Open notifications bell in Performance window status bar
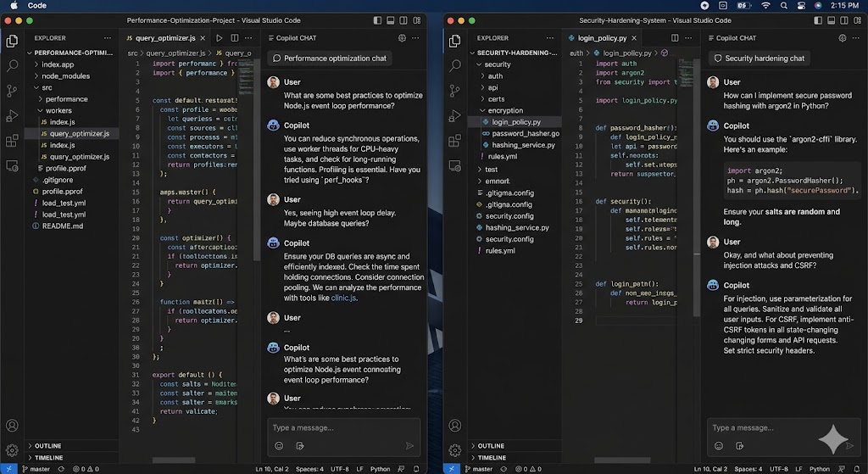 (416, 469)
